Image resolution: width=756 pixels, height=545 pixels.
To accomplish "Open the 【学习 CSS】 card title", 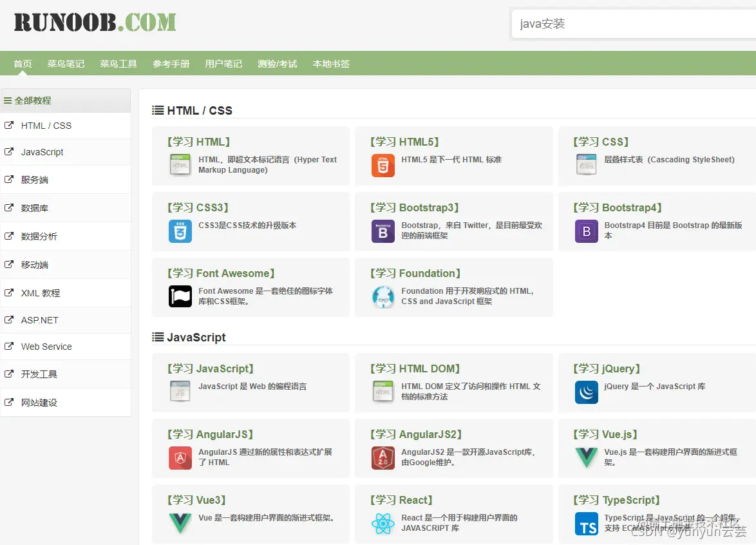I will pyautogui.click(x=601, y=142).
